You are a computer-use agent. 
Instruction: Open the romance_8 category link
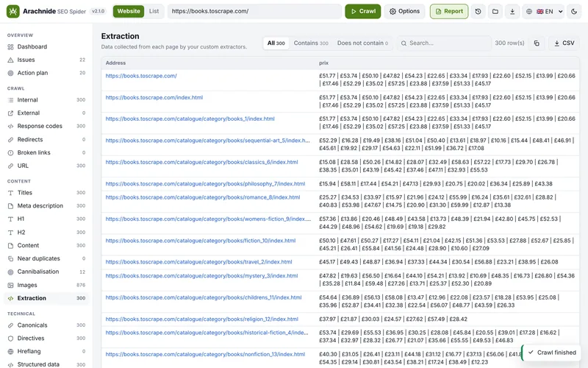point(203,197)
